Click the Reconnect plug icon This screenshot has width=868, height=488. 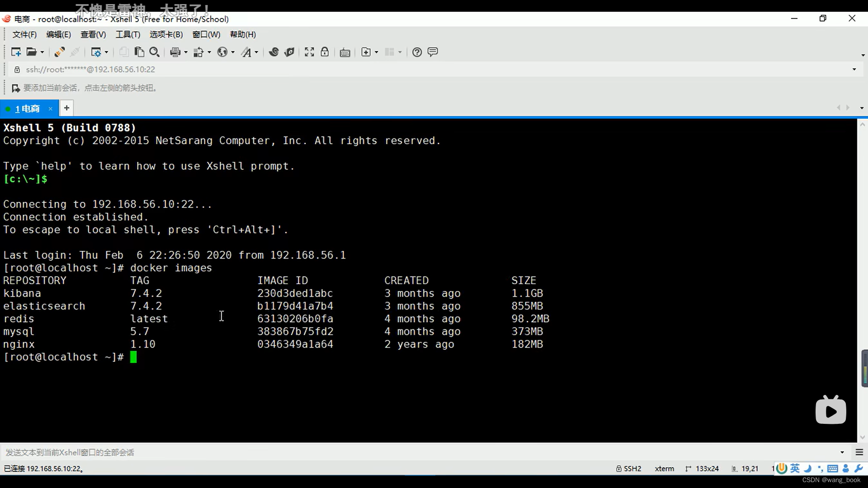tap(59, 52)
